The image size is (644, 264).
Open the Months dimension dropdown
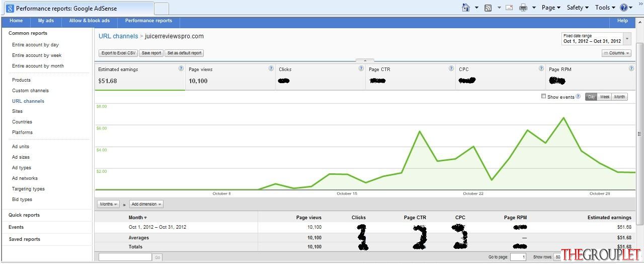pos(109,204)
